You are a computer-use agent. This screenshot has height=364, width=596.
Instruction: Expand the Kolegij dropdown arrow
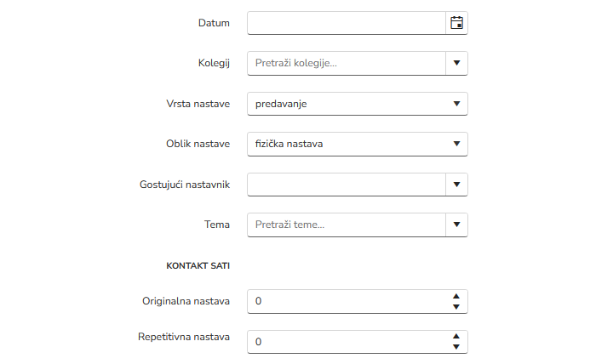[x=456, y=63]
